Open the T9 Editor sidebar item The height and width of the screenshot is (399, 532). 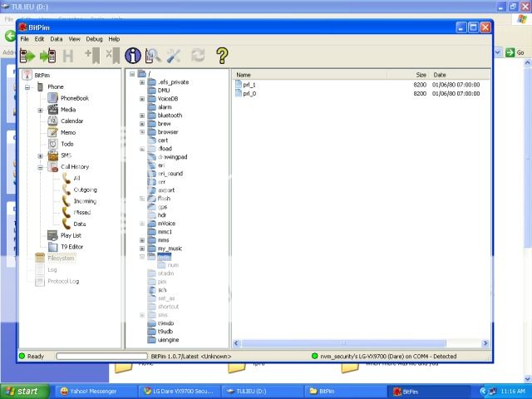pos(71,247)
